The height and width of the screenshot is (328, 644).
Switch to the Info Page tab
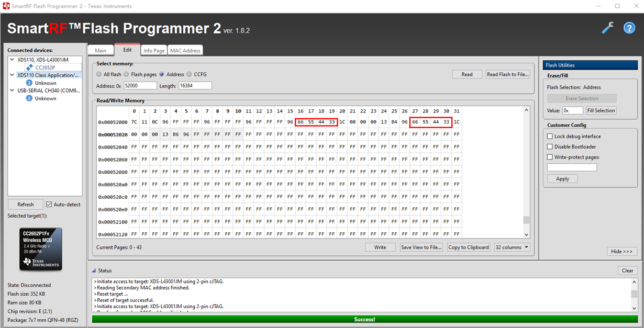coord(154,50)
